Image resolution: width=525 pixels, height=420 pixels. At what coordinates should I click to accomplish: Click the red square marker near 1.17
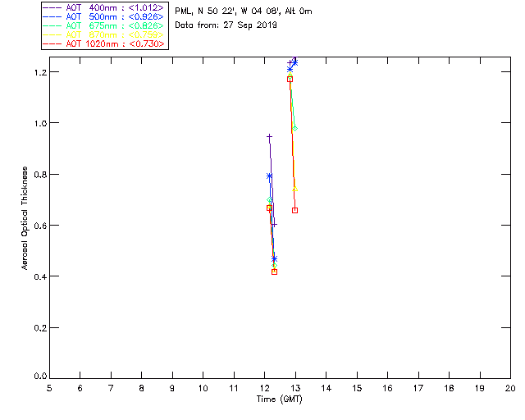pos(290,80)
